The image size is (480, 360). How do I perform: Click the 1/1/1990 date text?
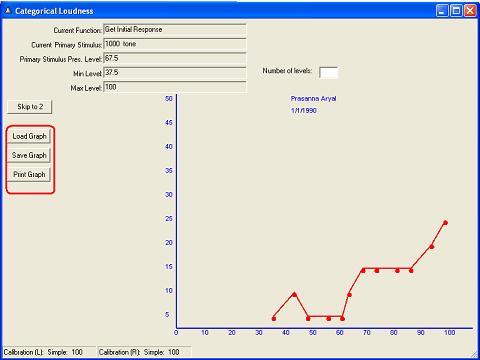point(304,111)
